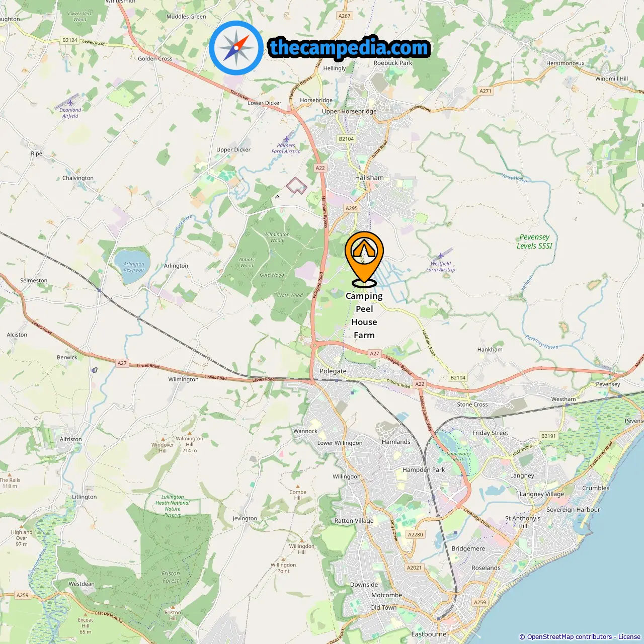The height and width of the screenshot is (644, 644).
Task: Click the Windover Hill peak triangle marker
Action: click(163, 439)
